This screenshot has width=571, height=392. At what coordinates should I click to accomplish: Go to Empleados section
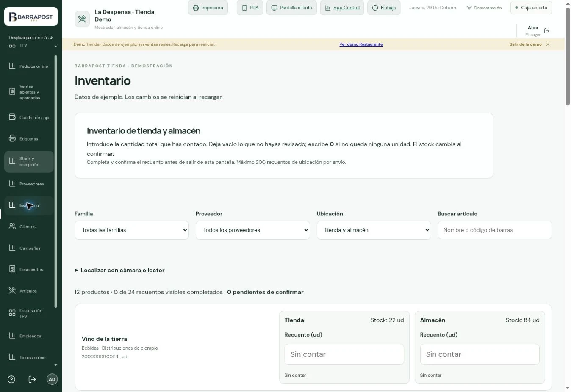(29, 336)
